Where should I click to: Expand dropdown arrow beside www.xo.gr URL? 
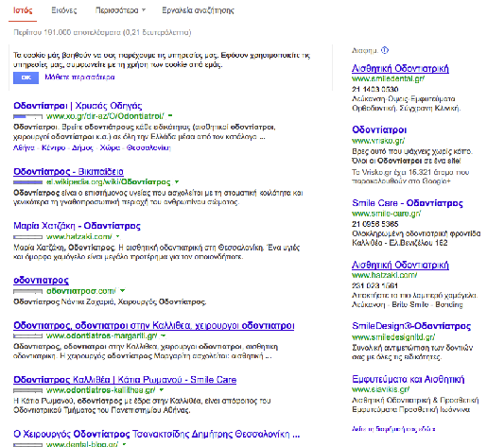coord(170,115)
